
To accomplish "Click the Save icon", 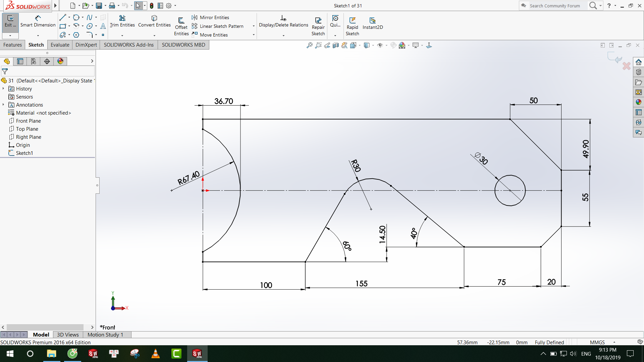I will [x=99, y=6].
